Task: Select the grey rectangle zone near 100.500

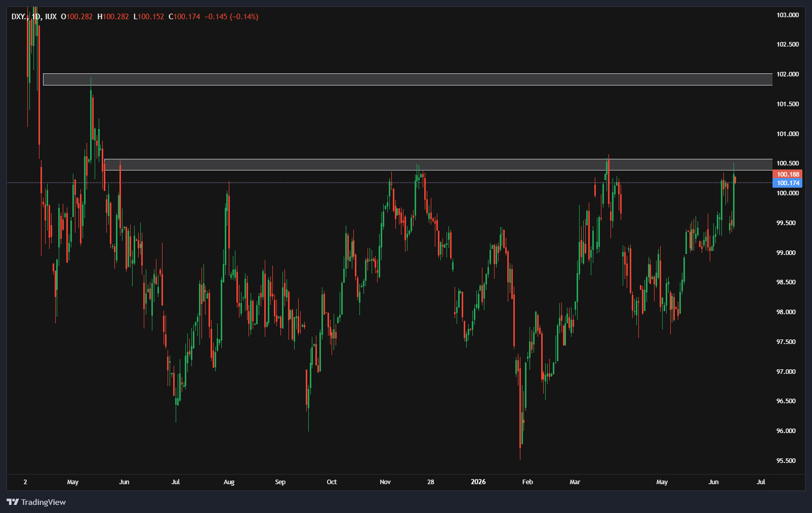Action: pos(438,165)
